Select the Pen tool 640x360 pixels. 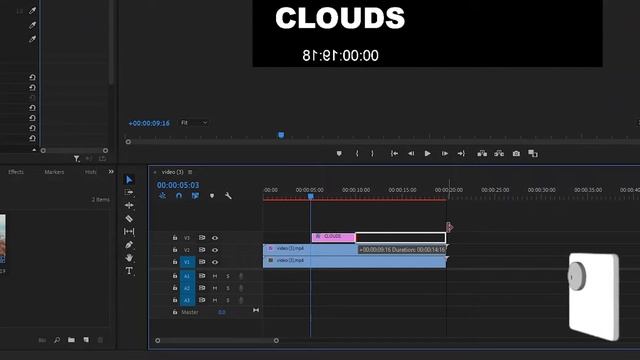tap(129, 244)
